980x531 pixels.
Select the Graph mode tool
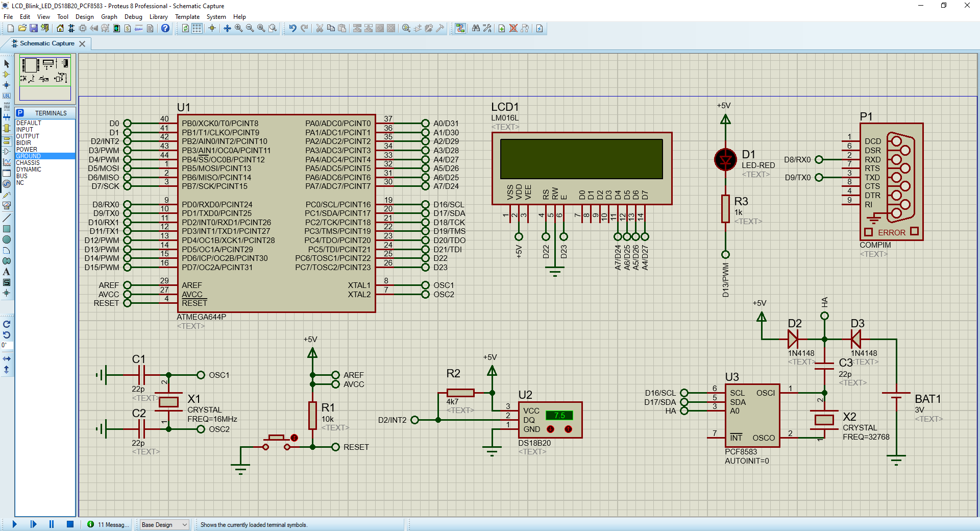7,162
